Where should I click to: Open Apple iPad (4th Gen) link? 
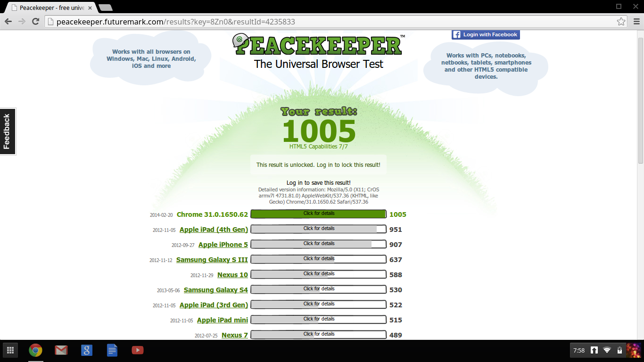coord(214,230)
